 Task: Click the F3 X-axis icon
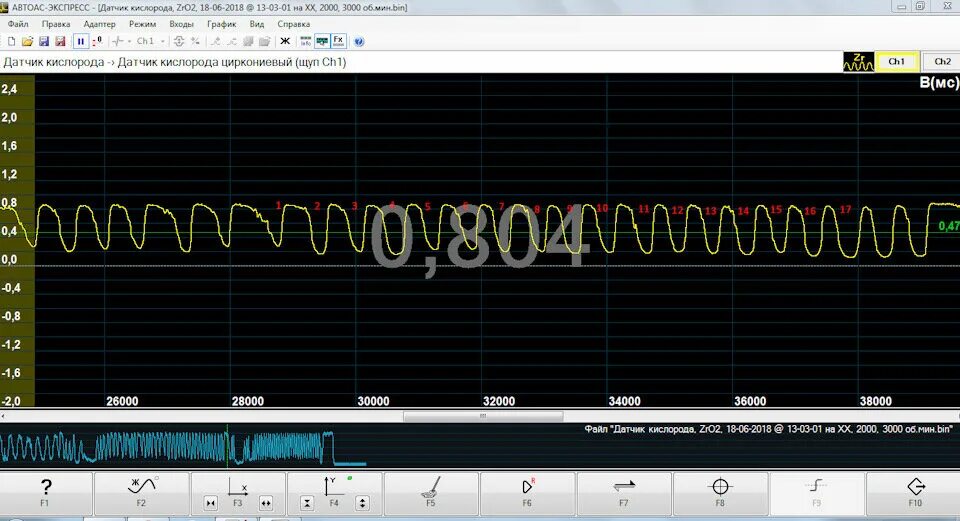[x=238, y=488]
